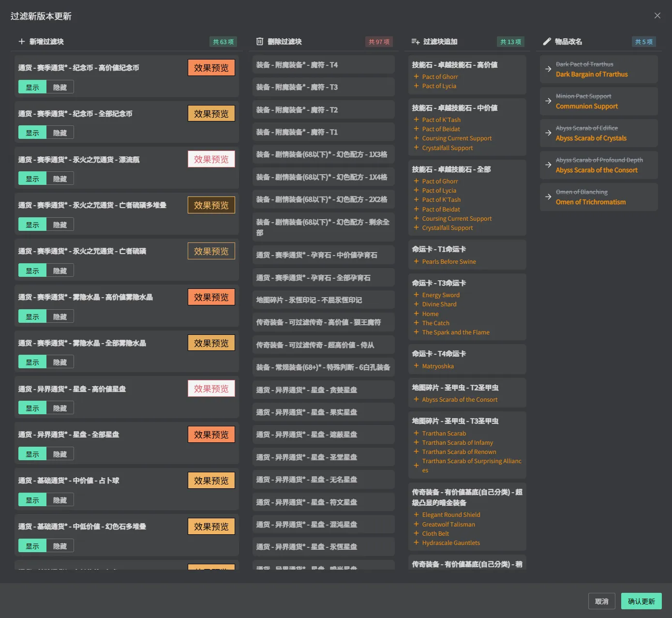Viewport: 672px width, 618px height.
Task: Click arrow icon beside Abyss Scarab of Profound Depth
Action: click(x=548, y=165)
